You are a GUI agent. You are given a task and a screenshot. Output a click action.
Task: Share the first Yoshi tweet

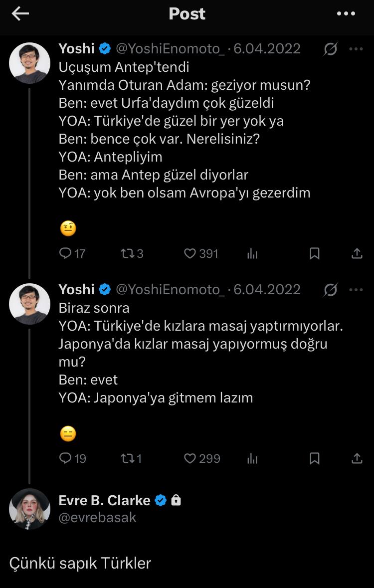pyautogui.click(x=357, y=253)
